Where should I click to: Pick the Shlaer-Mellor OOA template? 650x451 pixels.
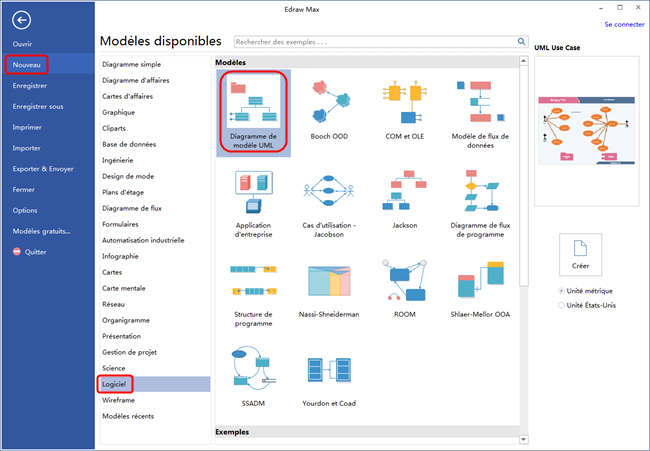[480, 289]
